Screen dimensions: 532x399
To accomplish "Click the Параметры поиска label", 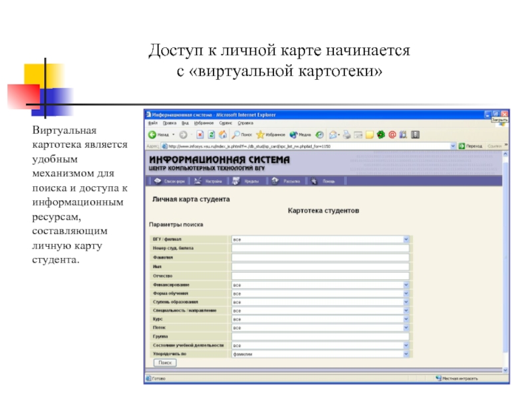I will pyautogui.click(x=176, y=225).
